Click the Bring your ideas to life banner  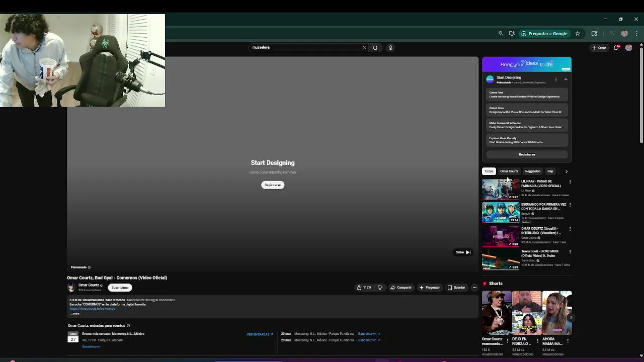(527, 64)
